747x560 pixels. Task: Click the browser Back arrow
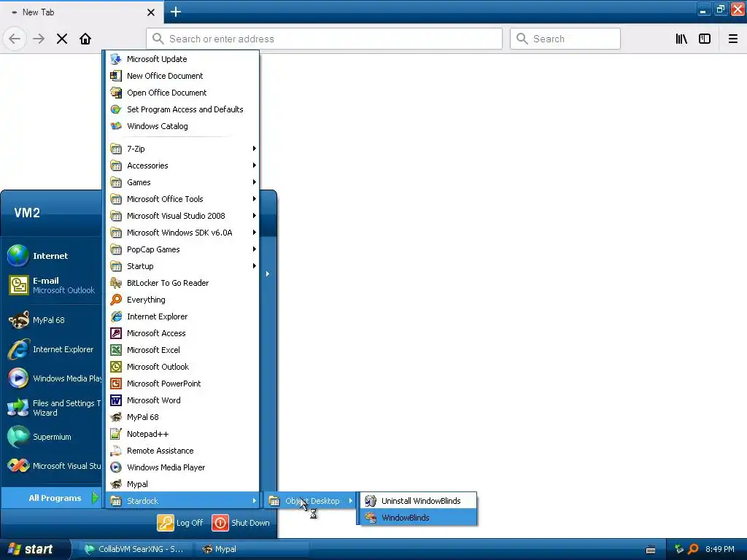[x=15, y=39]
